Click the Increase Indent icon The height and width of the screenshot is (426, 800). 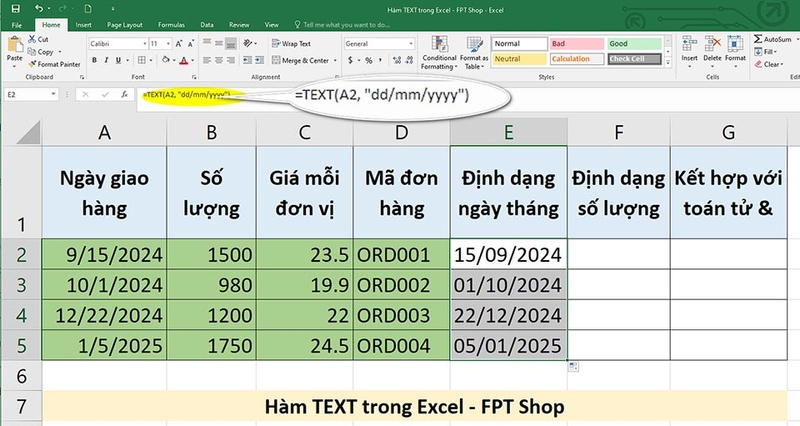[x=259, y=60]
